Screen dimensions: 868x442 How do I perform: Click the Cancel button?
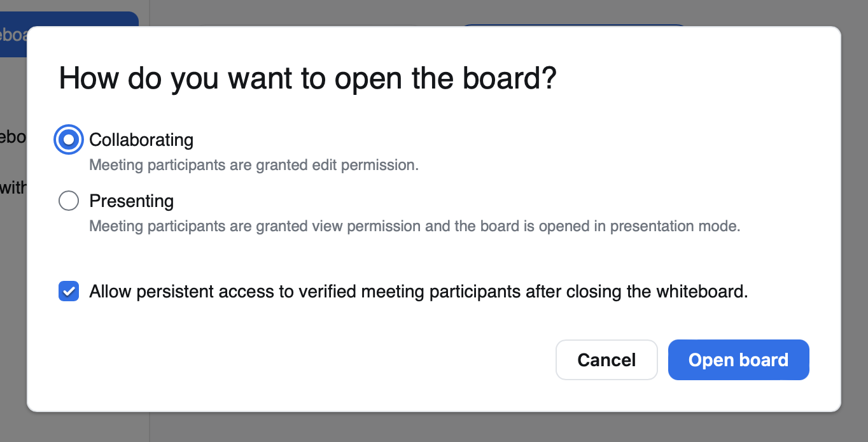click(x=606, y=360)
